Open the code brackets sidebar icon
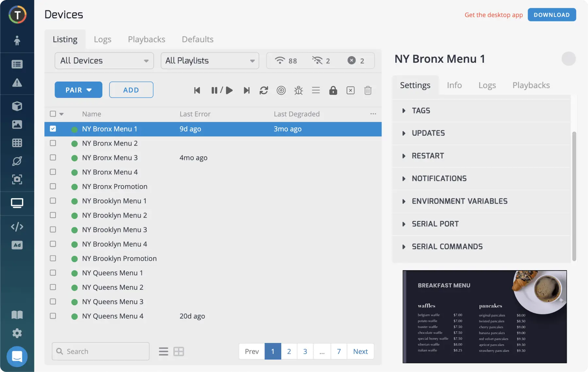The height and width of the screenshot is (372, 588). (17, 226)
